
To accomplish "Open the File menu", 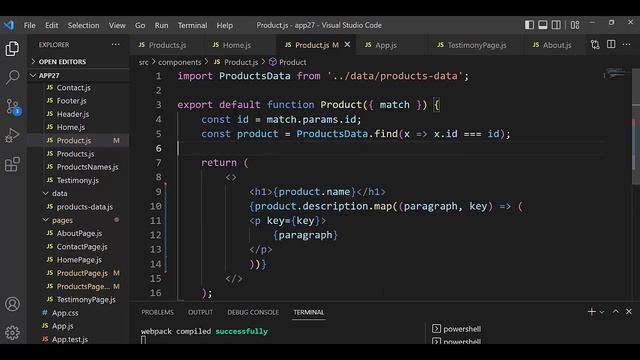I will (30, 25).
